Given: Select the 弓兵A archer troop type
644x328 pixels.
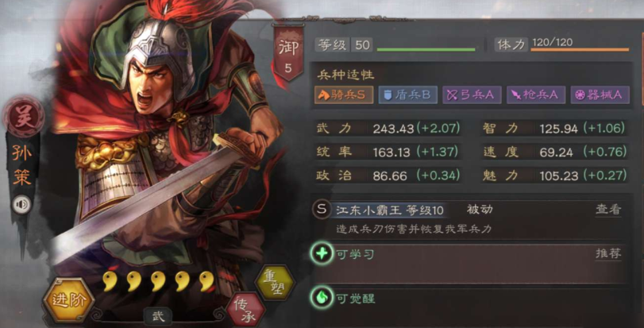Looking at the screenshot, I should (472, 95).
